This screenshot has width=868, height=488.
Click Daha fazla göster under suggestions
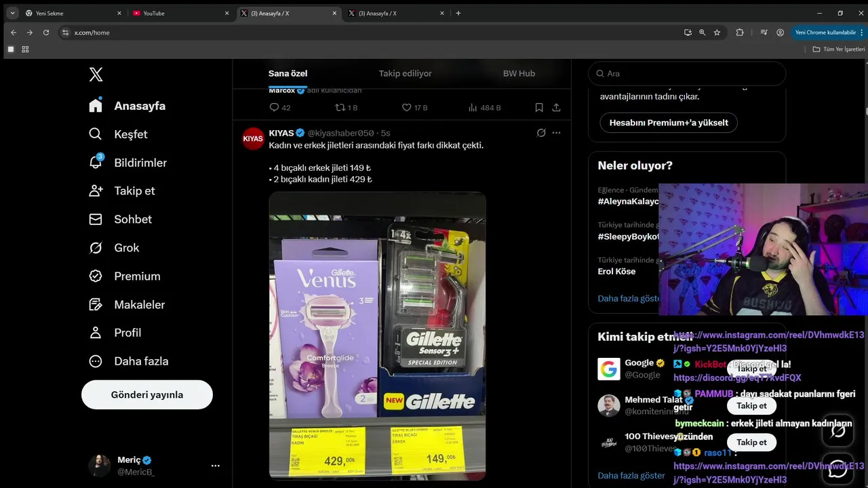[631, 475]
